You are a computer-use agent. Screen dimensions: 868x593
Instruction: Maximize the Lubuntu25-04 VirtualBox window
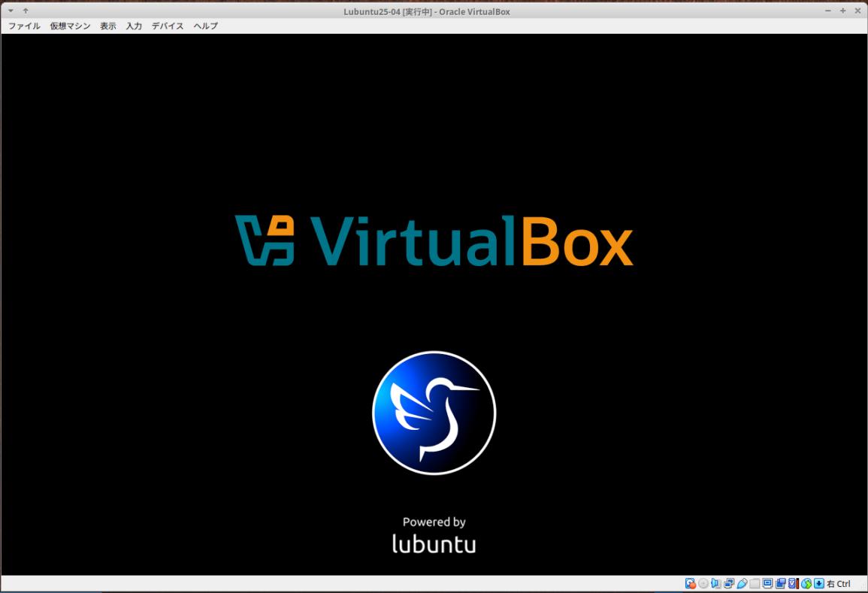pyautogui.click(x=842, y=11)
